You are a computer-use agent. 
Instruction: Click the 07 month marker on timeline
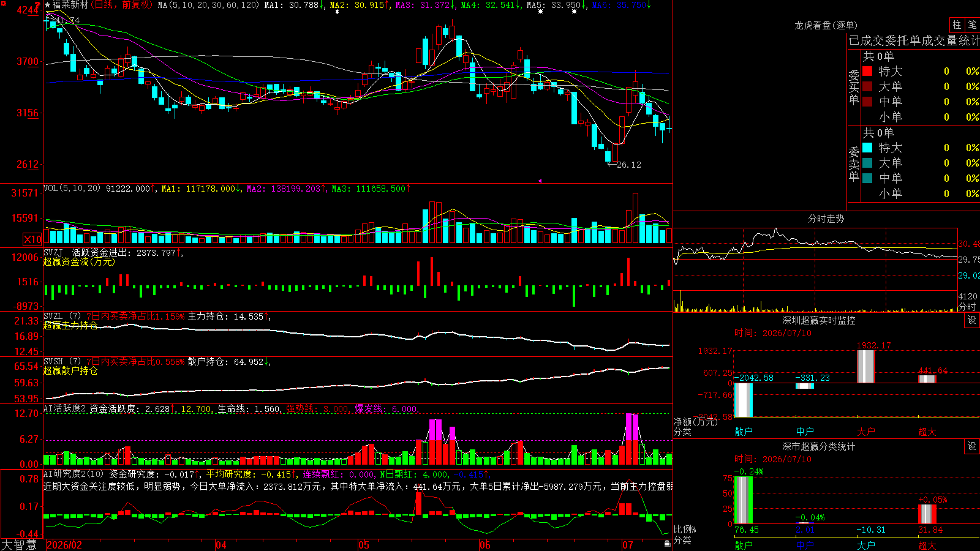point(628,545)
